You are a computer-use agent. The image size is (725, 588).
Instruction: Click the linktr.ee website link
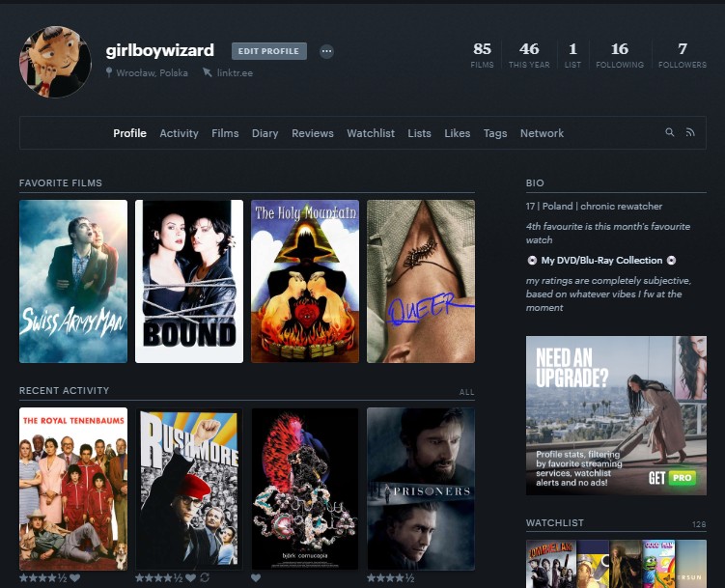tap(234, 73)
